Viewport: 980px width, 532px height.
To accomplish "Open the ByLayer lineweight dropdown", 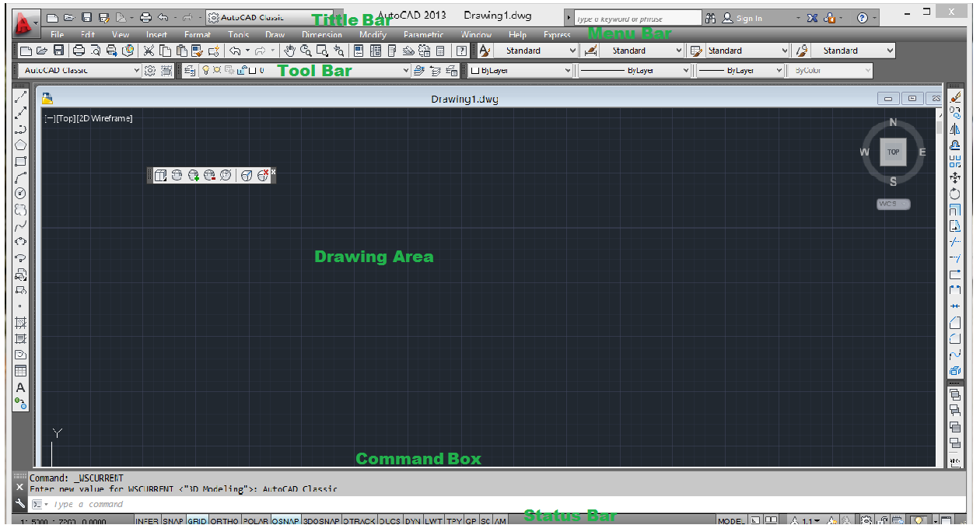I will pos(740,71).
